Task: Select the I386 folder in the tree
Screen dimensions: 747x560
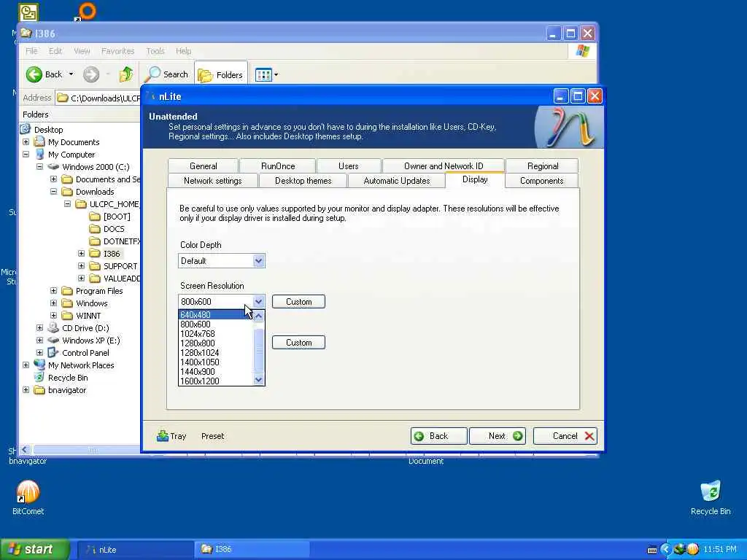Action: point(112,254)
